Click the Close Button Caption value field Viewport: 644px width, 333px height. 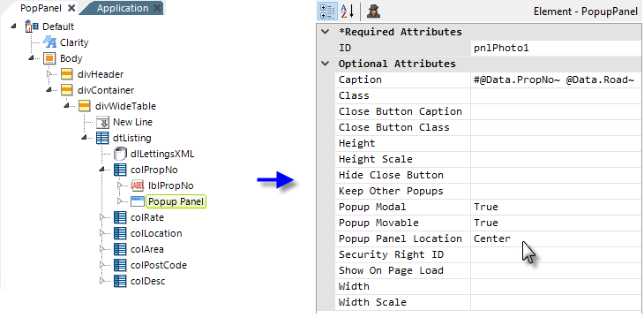[556, 112]
